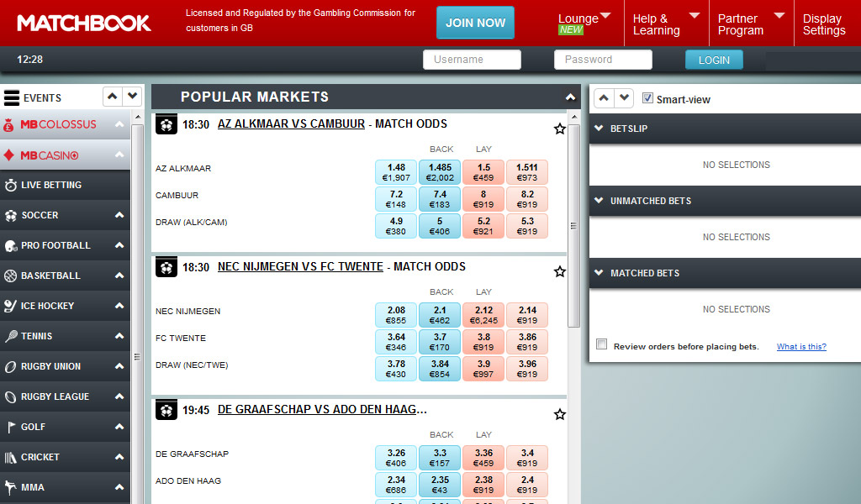Image resolution: width=861 pixels, height=504 pixels.
Task: Back Draw (ALK/CAM) at odds 5
Action: tap(440, 226)
